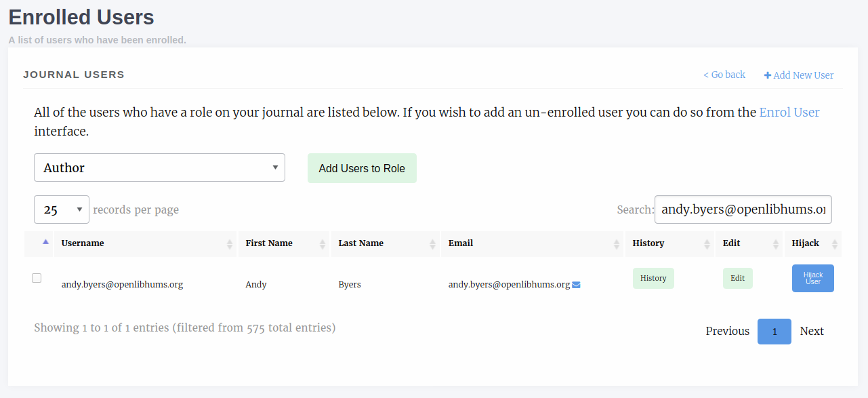This screenshot has width=868, height=398.
Task: Go to the Next page
Action: [812, 331]
